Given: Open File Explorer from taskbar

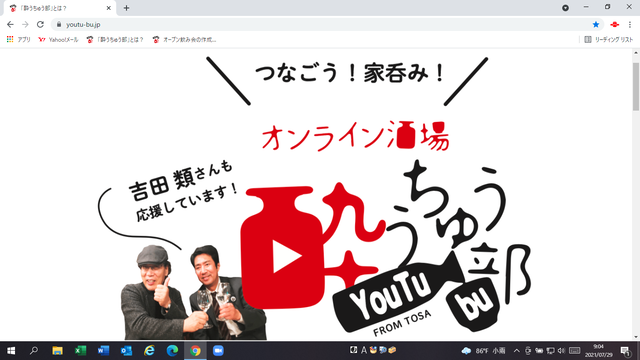Looking at the screenshot, I should 57,351.
